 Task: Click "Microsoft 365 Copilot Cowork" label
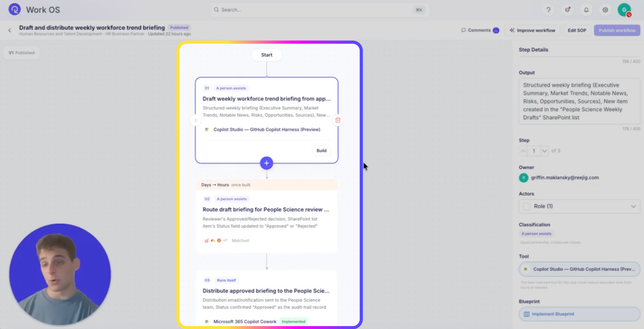tap(245, 321)
